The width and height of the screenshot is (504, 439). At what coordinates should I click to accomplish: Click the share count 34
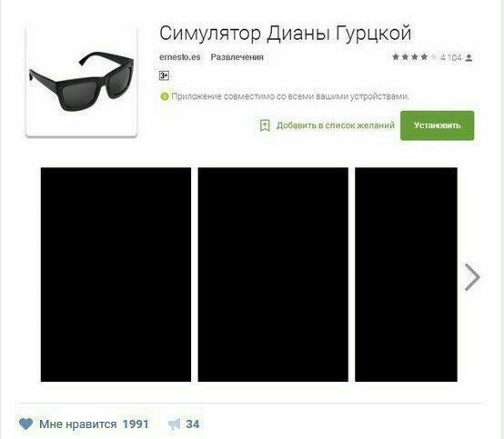pyautogui.click(x=193, y=424)
